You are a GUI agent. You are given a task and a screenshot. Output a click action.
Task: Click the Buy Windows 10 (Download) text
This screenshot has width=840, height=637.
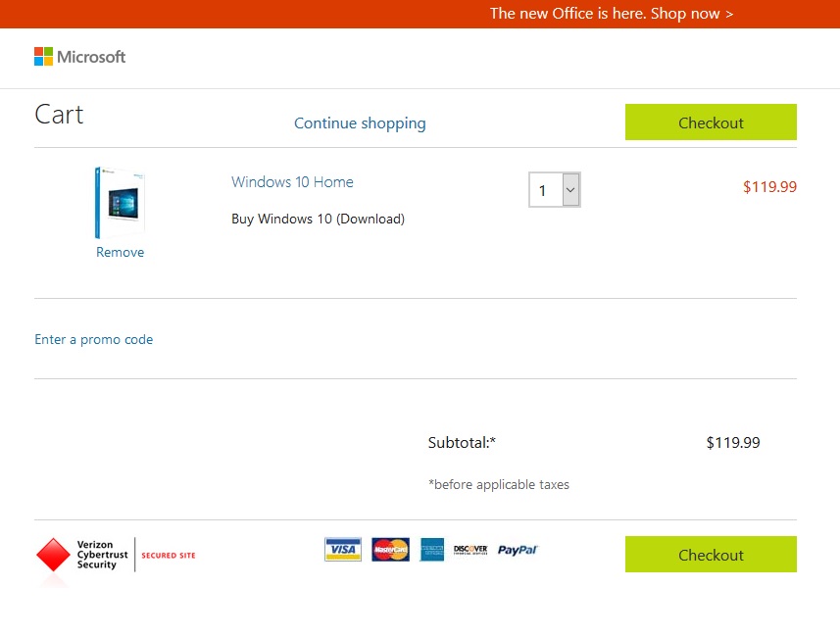point(319,220)
